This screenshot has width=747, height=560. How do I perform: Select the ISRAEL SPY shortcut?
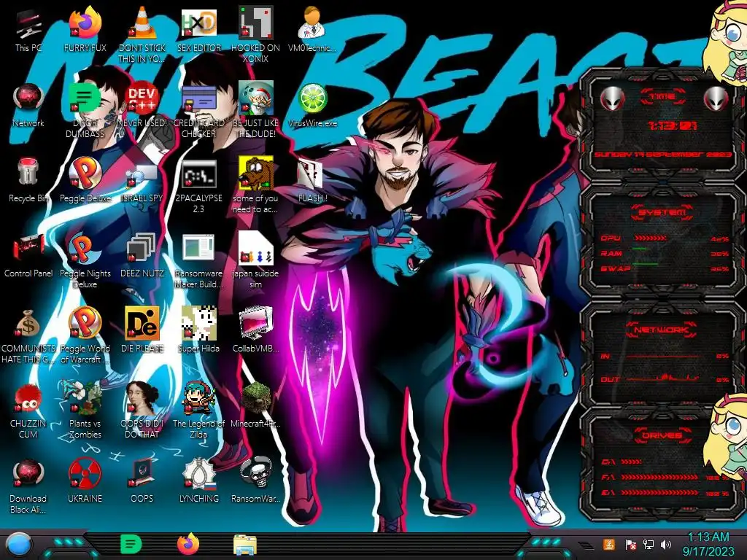tap(142, 183)
